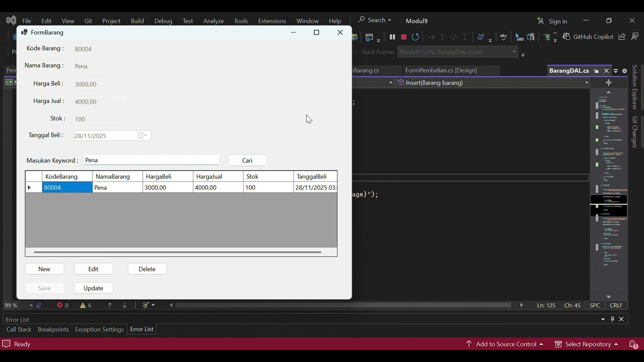Click the Update button in FormBarang
The width and height of the screenshot is (644, 362).
click(x=94, y=288)
